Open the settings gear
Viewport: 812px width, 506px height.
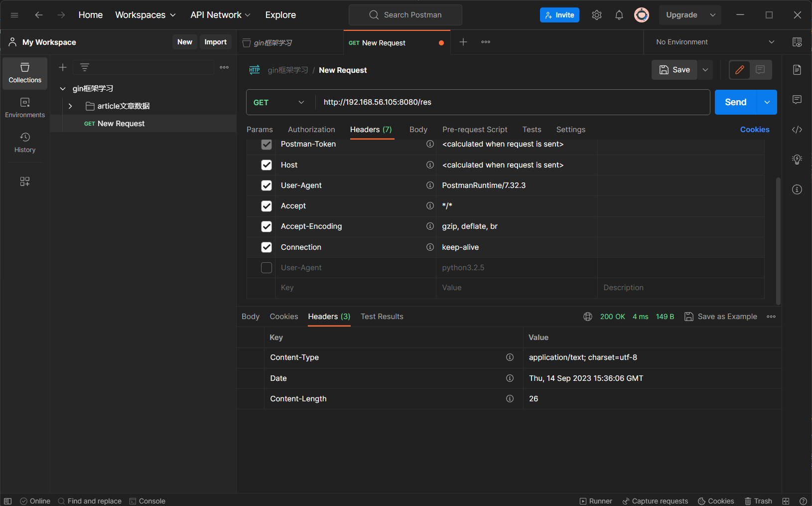[597, 15]
